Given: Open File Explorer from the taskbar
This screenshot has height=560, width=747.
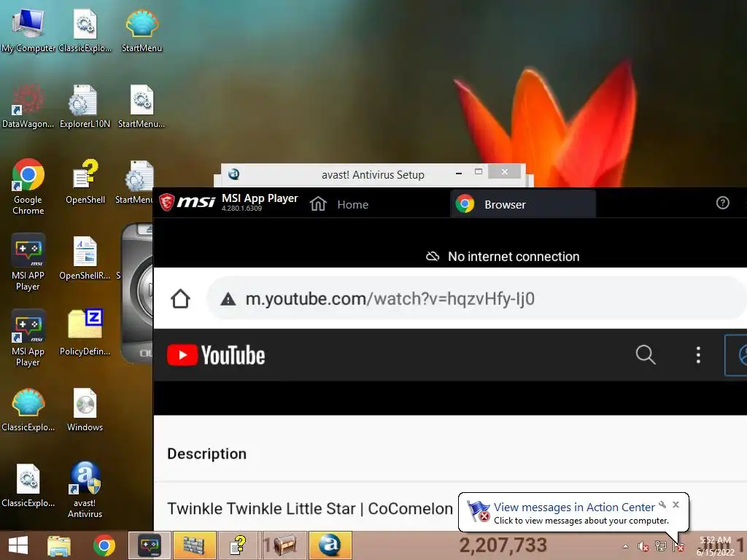Looking at the screenshot, I should 59,545.
